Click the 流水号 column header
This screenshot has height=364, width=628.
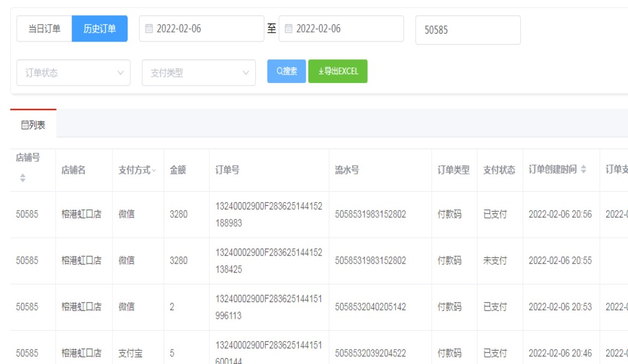pos(347,170)
